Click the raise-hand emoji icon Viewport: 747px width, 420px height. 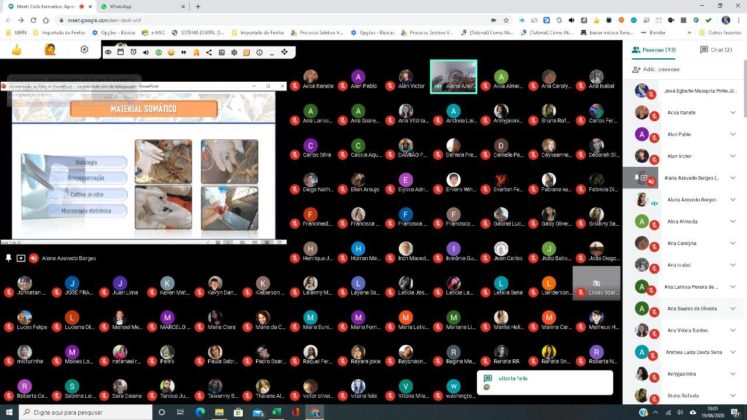[50, 50]
